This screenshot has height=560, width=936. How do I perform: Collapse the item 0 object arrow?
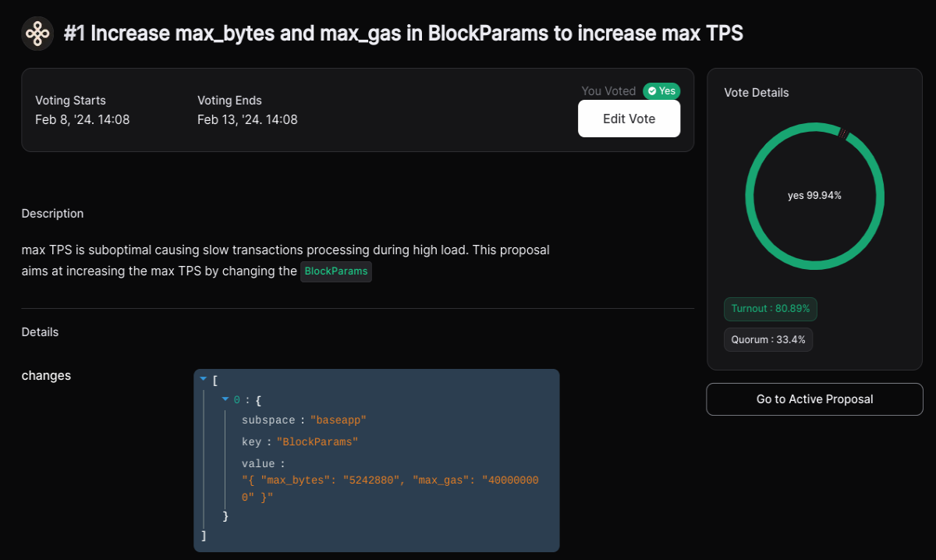pyautogui.click(x=225, y=399)
